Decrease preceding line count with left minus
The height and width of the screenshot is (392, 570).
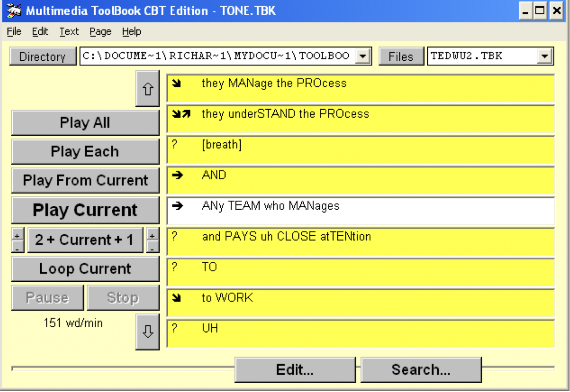click(x=18, y=247)
